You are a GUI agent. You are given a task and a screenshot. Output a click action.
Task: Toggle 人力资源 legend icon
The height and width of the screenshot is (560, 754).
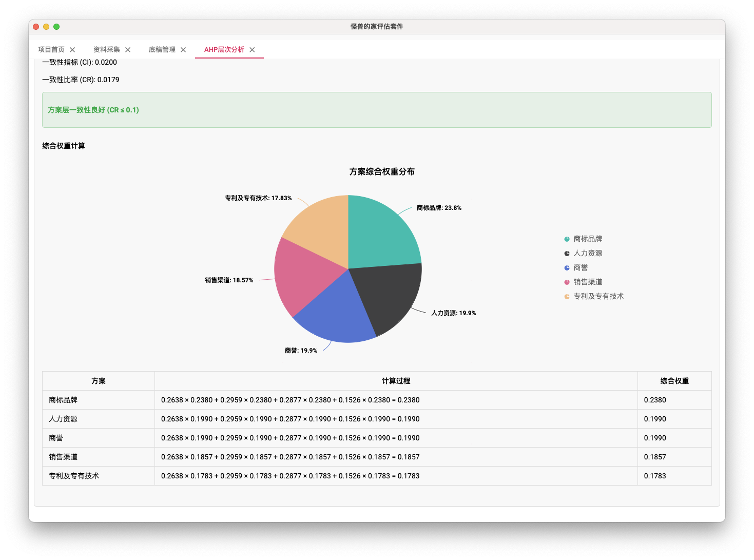[567, 253]
